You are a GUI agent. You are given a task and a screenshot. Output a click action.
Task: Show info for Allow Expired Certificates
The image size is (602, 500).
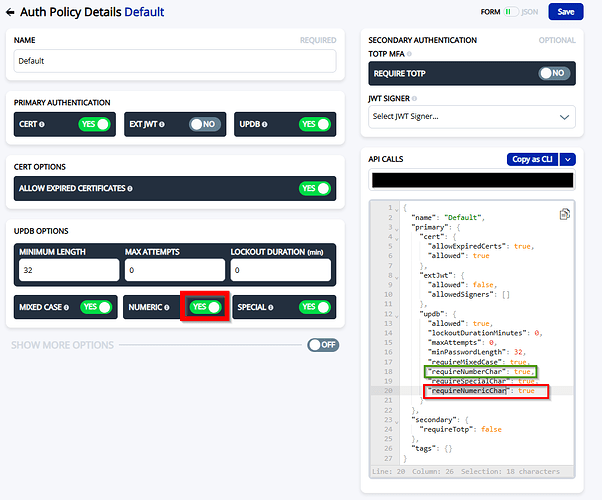130,189
